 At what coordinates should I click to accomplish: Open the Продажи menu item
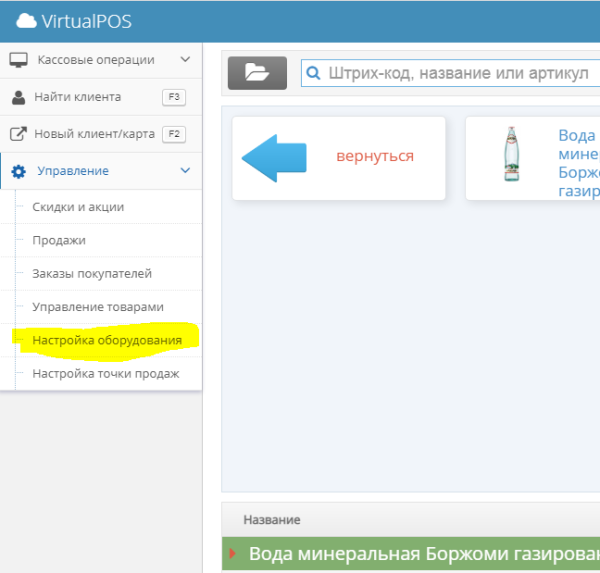59,240
